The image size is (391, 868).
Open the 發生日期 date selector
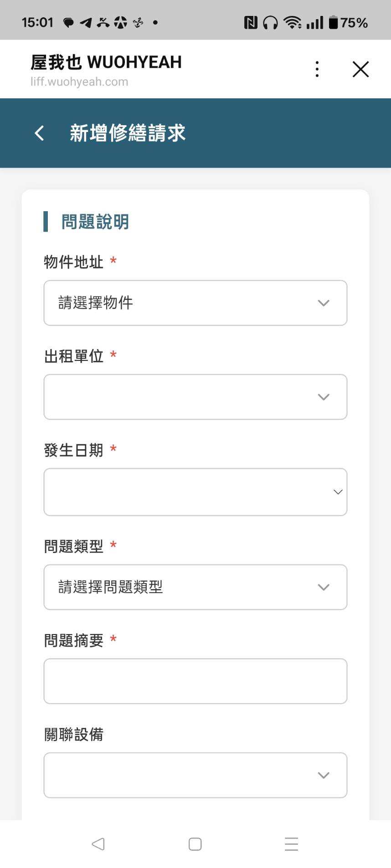click(195, 492)
